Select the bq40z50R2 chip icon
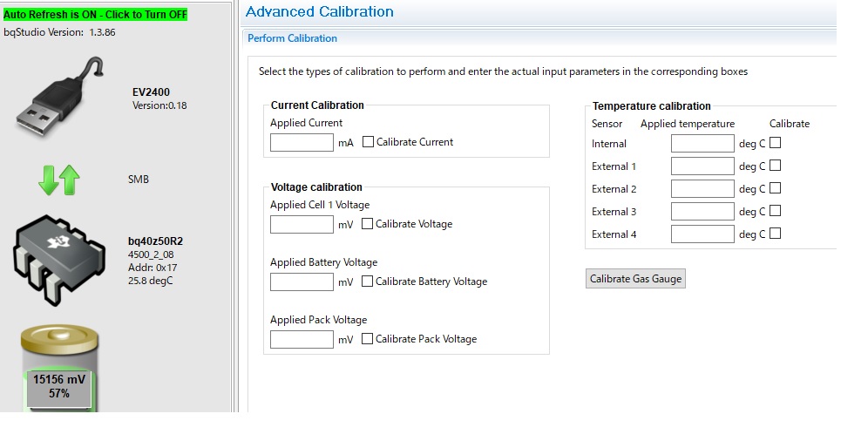This screenshot has width=868, height=441. tap(60, 260)
